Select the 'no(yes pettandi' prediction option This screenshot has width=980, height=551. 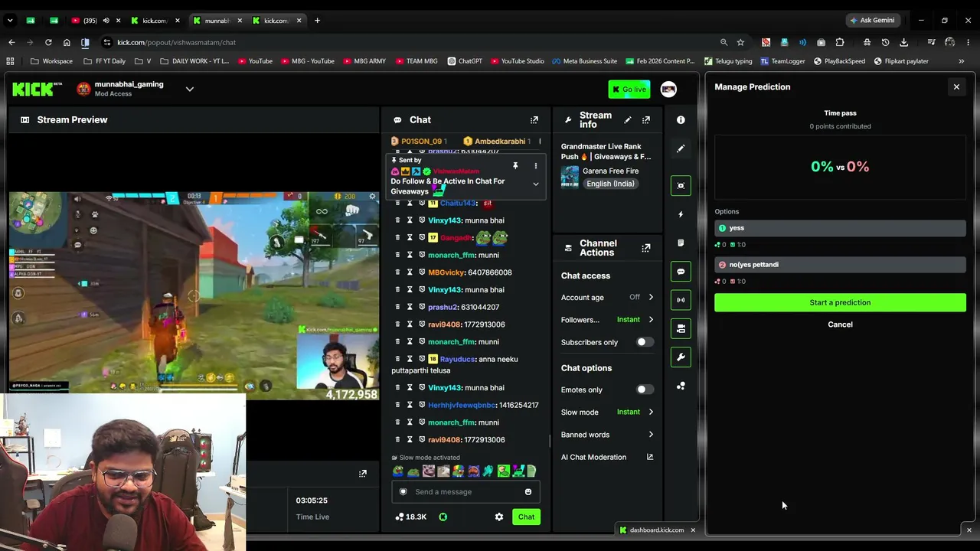pos(840,265)
